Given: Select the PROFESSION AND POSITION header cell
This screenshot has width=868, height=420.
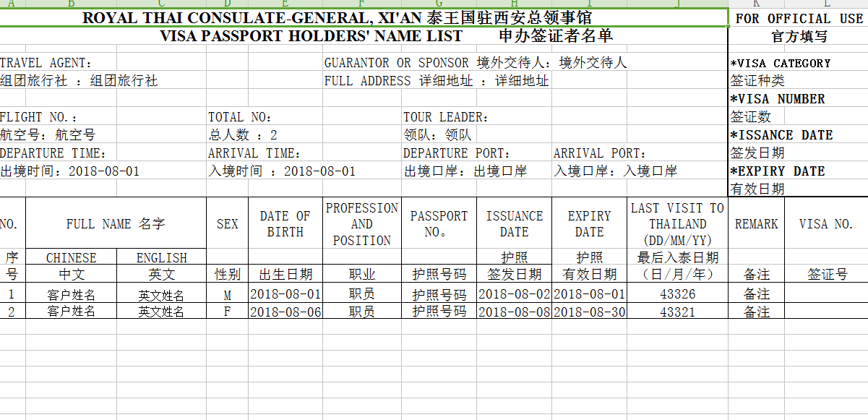Looking at the screenshot, I should [361, 224].
